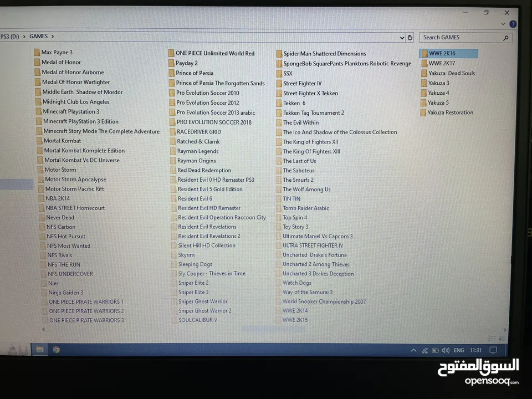Image resolution: width=532 pixels, height=399 pixels.
Task: Click the refresh button in address bar
Action: [410, 38]
